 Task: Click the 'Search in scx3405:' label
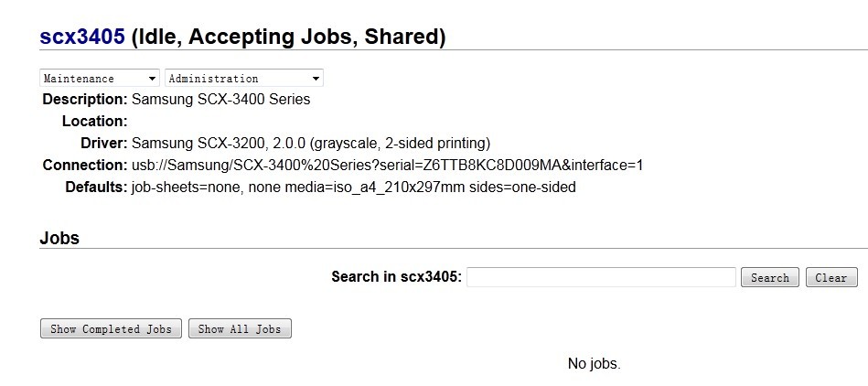coord(396,277)
